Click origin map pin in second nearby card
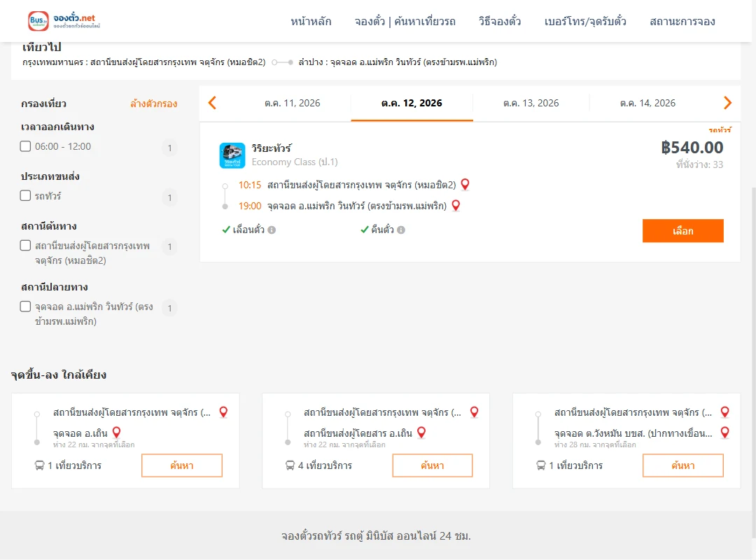This screenshot has height=560, width=756. pyautogui.click(x=475, y=412)
